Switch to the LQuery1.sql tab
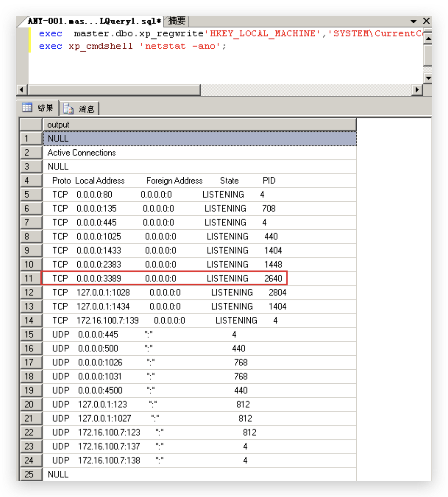 coord(94,21)
